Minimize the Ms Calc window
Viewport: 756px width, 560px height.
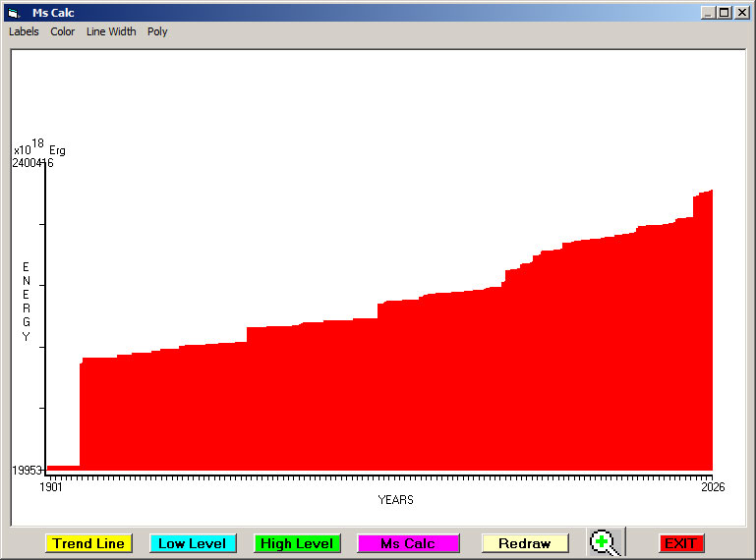coord(708,13)
